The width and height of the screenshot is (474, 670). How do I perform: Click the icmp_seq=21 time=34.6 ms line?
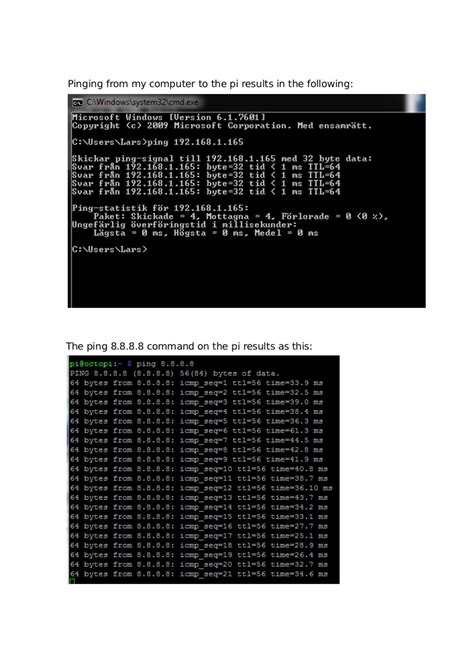click(199, 574)
